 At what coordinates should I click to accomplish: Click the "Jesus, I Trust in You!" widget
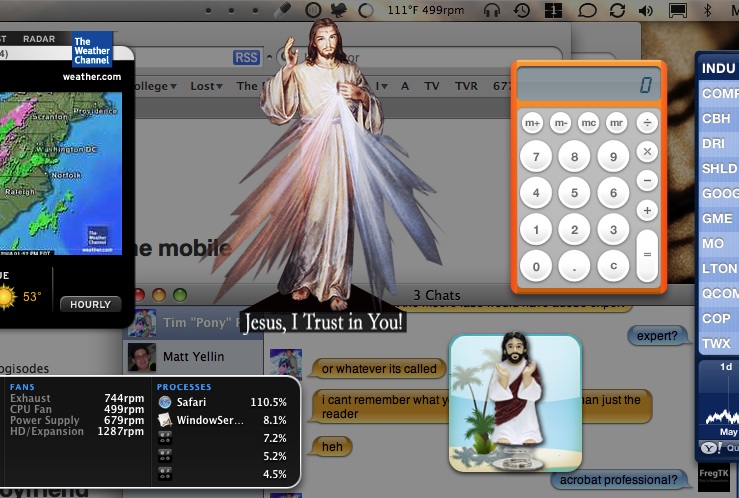point(323,174)
